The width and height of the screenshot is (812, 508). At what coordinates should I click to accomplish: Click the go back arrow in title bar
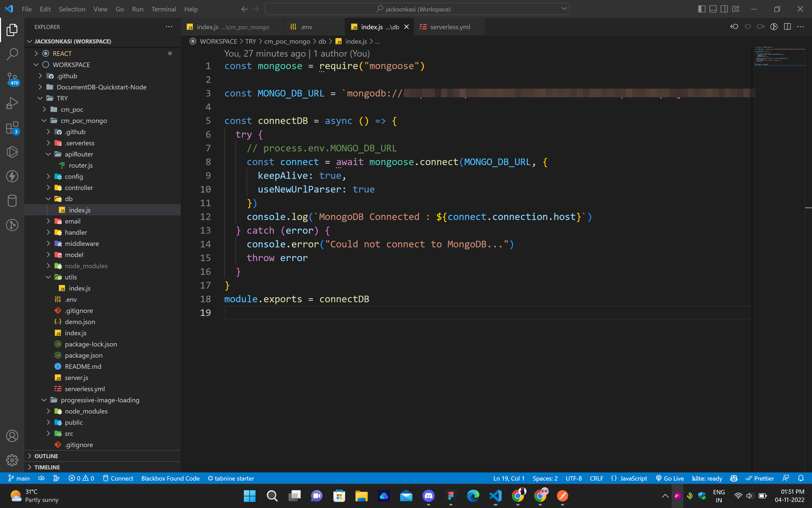[x=244, y=9]
